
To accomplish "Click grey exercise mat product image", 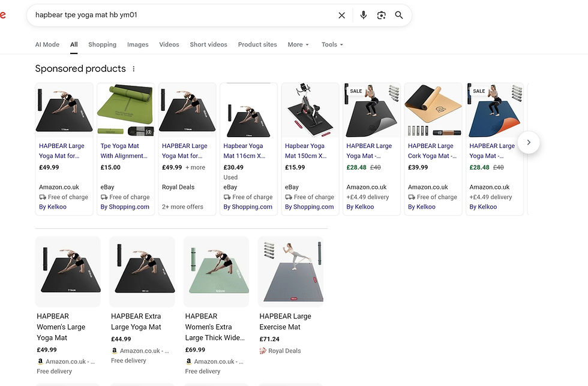I will pos(290,272).
